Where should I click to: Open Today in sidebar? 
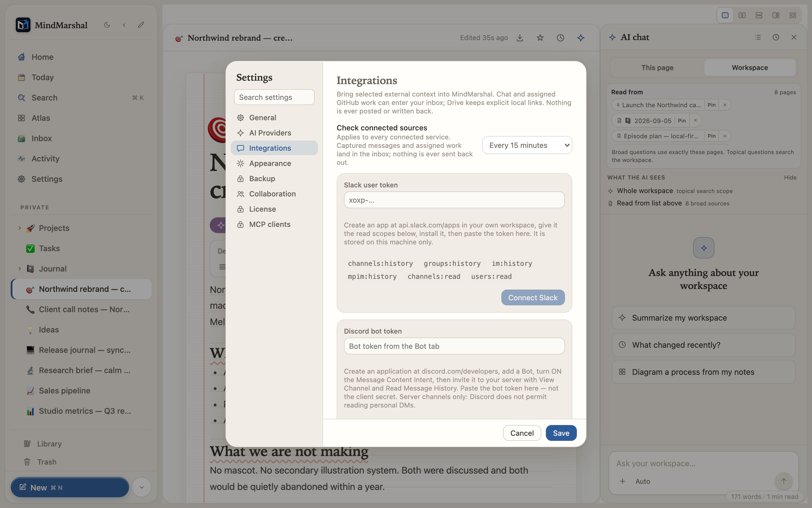[81, 77]
